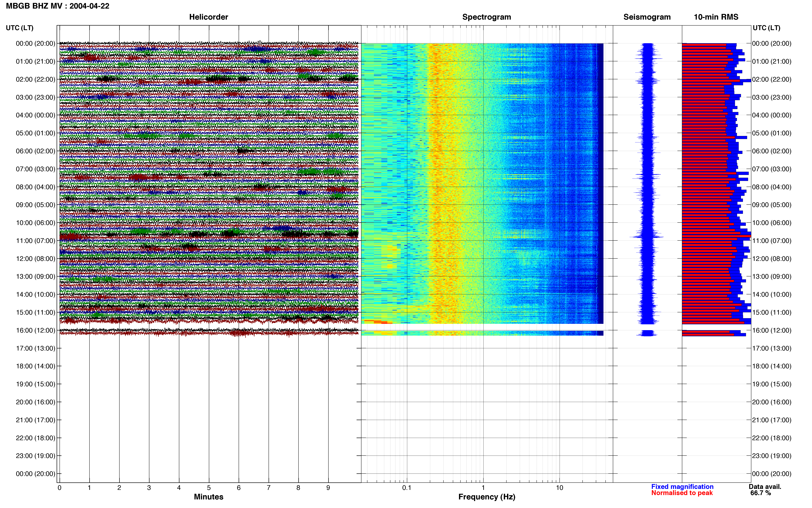812x508 pixels.
Task: Click left time label '09:00 (05:00)'
Action: tap(36, 205)
